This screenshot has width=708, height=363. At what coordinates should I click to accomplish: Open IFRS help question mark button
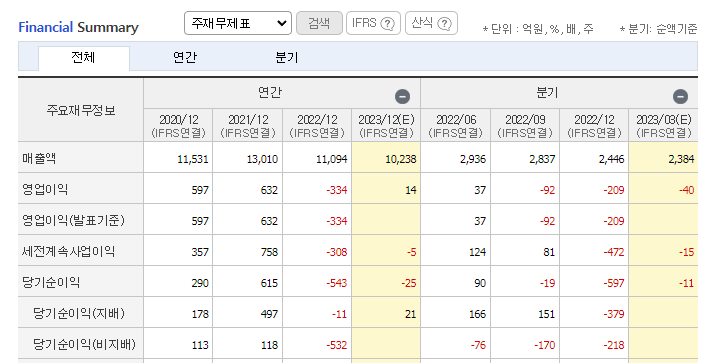[373, 23]
